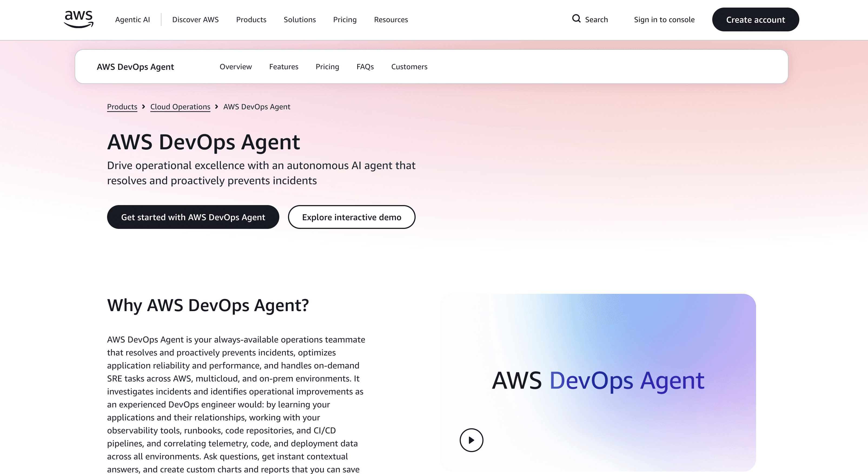Click the breadcrumb chevron after Products

pos(144,107)
